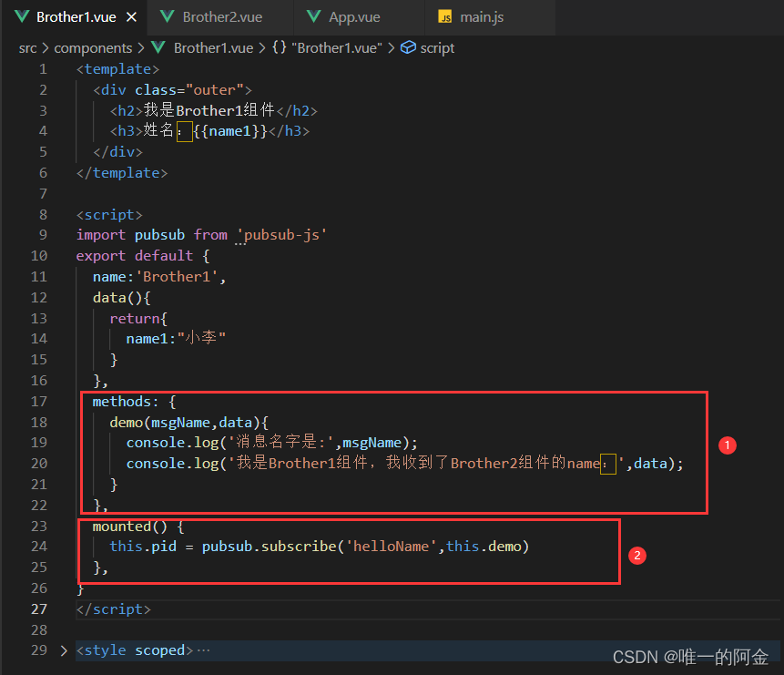Click demo(msgName,data){ definition
The height and width of the screenshot is (675, 784).
[189, 423]
